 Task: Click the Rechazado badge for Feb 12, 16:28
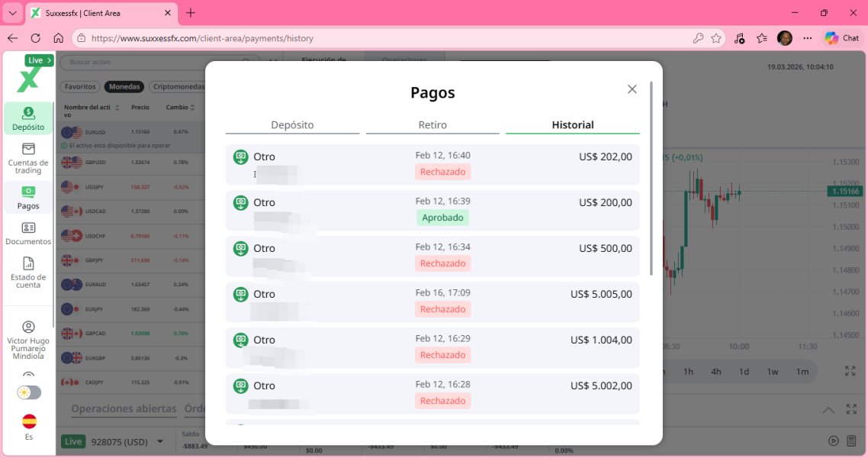[442, 401]
